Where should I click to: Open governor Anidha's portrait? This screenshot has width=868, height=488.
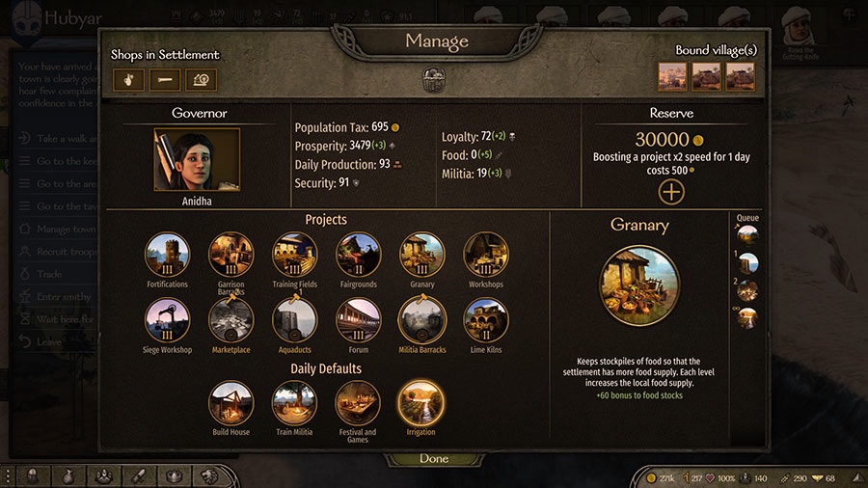pyautogui.click(x=197, y=159)
